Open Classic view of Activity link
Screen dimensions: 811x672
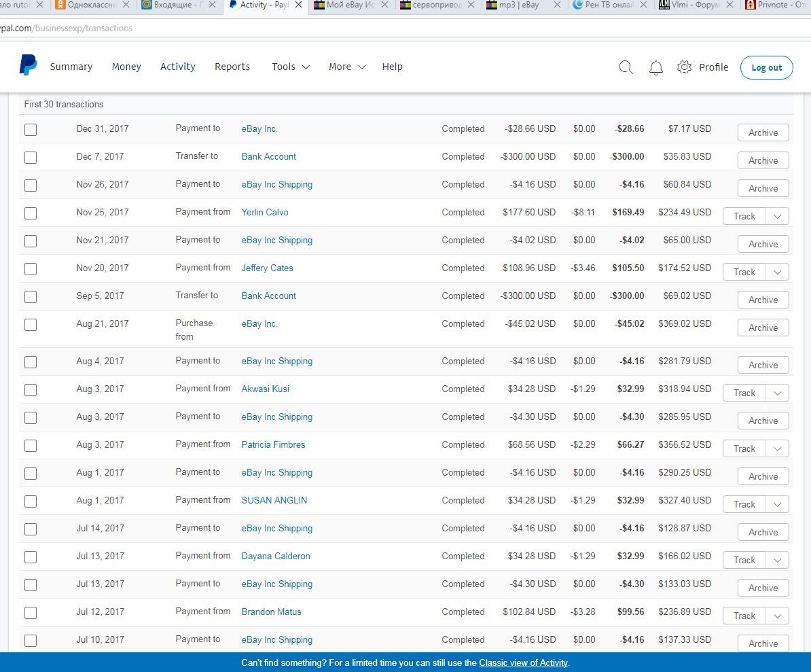point(523,662)
